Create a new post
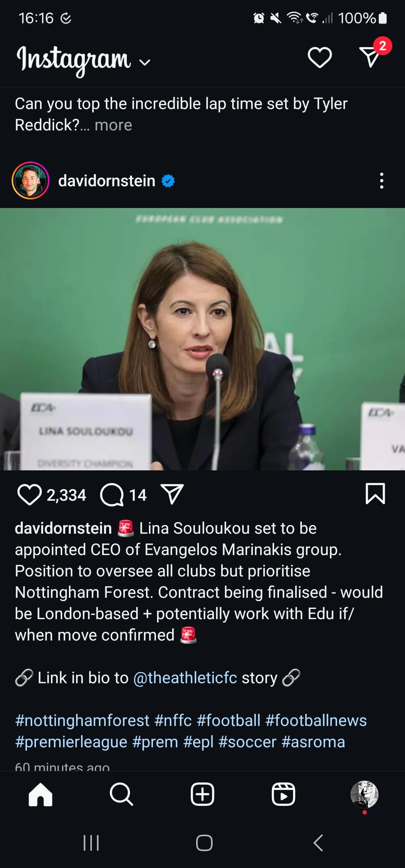Viewport: 405px width, 868px height. (202, 794)
